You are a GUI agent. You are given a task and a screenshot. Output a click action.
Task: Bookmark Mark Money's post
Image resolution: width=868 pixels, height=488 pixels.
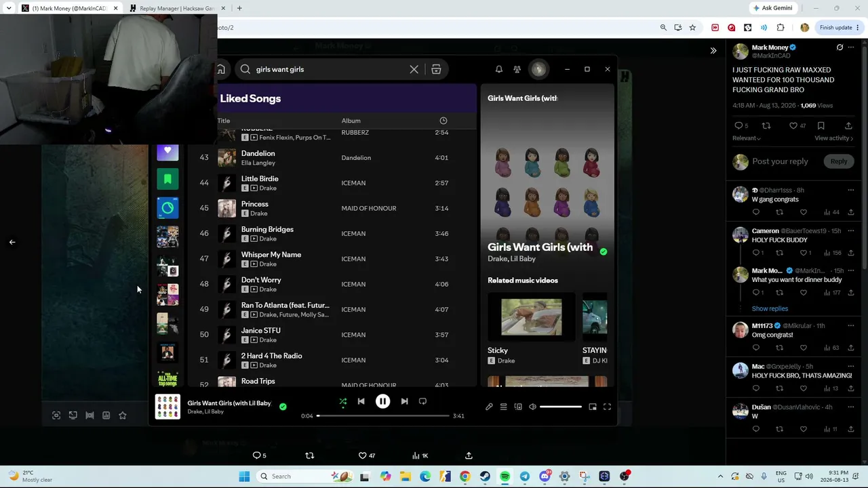[821, 125]
